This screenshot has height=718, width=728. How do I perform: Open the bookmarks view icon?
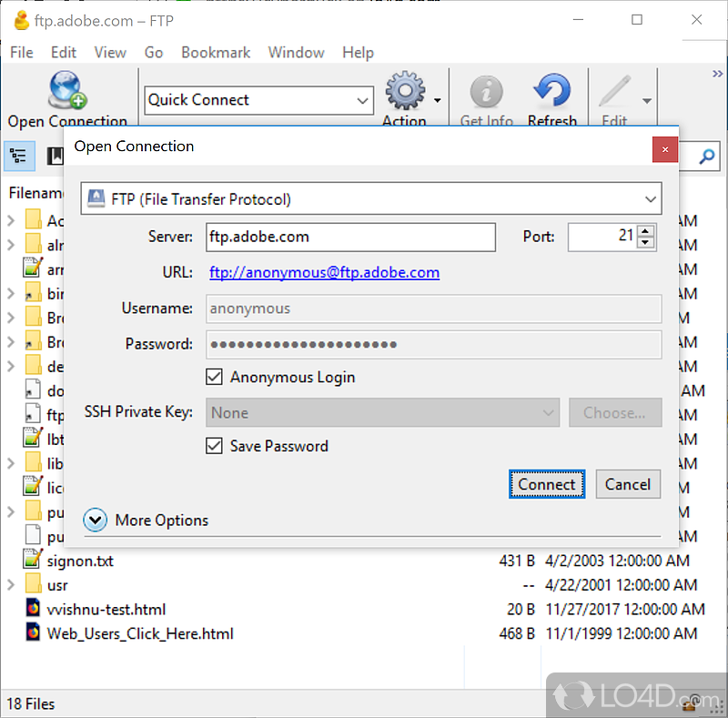point(55,156)
